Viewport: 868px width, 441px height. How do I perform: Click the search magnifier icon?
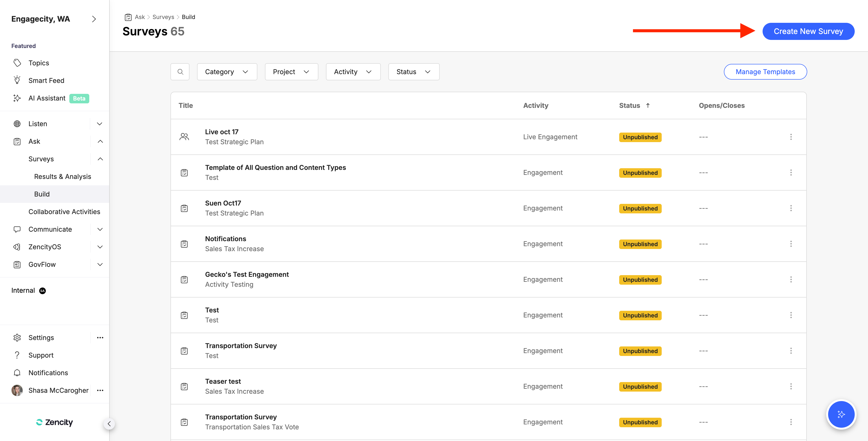click(x=180, y=72)
